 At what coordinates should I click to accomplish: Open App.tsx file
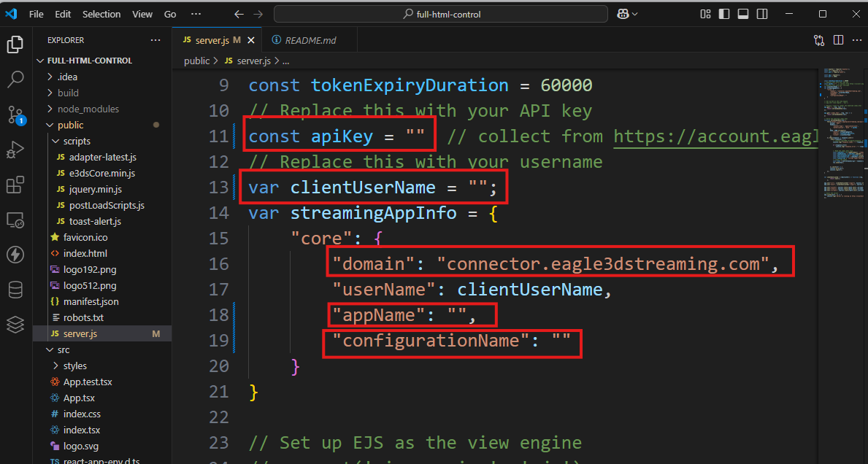tap(102, 398)
